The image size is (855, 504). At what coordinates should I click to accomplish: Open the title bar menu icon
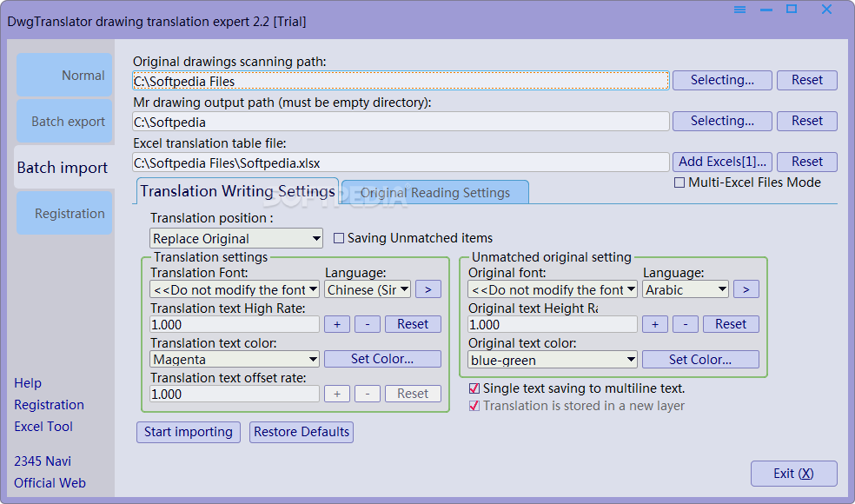(x=739, y=10)
